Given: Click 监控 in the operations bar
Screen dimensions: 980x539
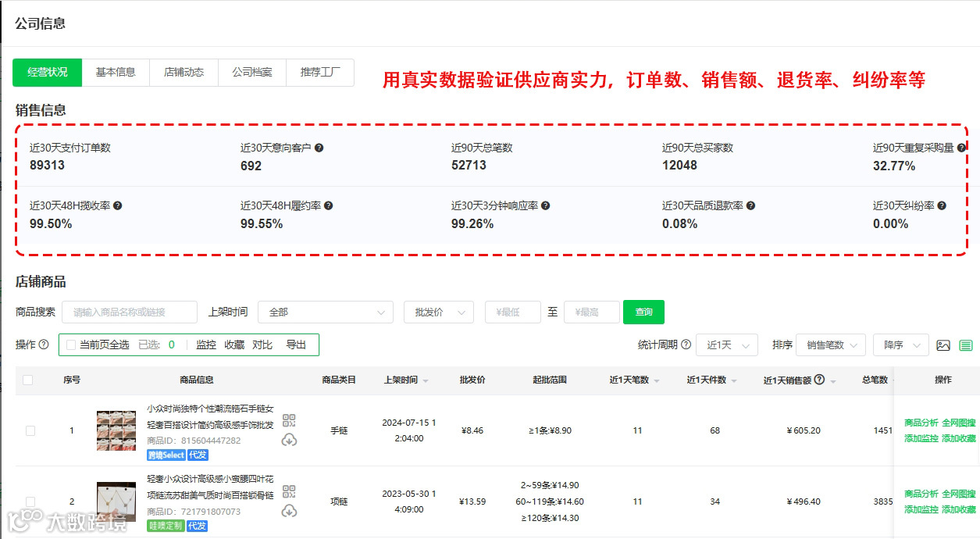Looking at the screenshot, I should pos(206,344).
